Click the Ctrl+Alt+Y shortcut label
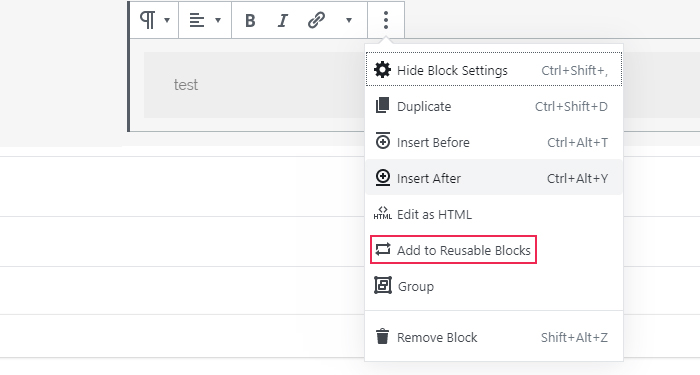The width and height of the screenshot is (700, 375). [577, 178]
